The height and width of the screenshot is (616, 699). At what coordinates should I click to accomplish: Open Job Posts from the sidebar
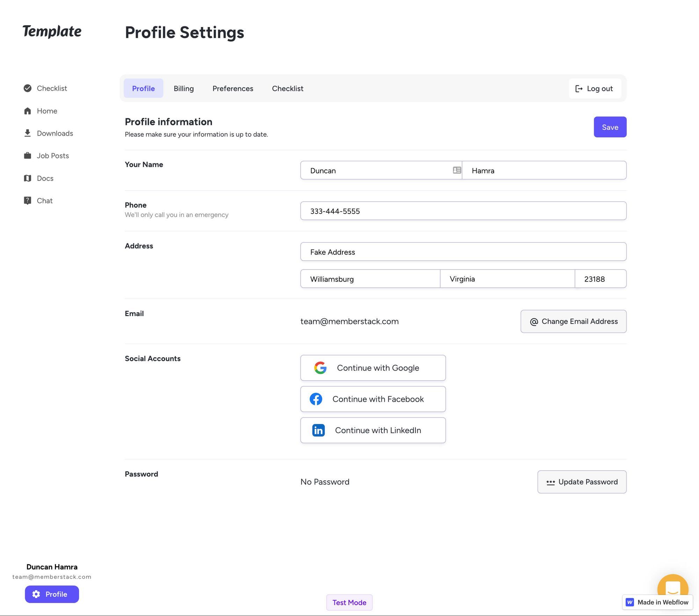click(x=52, y=156)
